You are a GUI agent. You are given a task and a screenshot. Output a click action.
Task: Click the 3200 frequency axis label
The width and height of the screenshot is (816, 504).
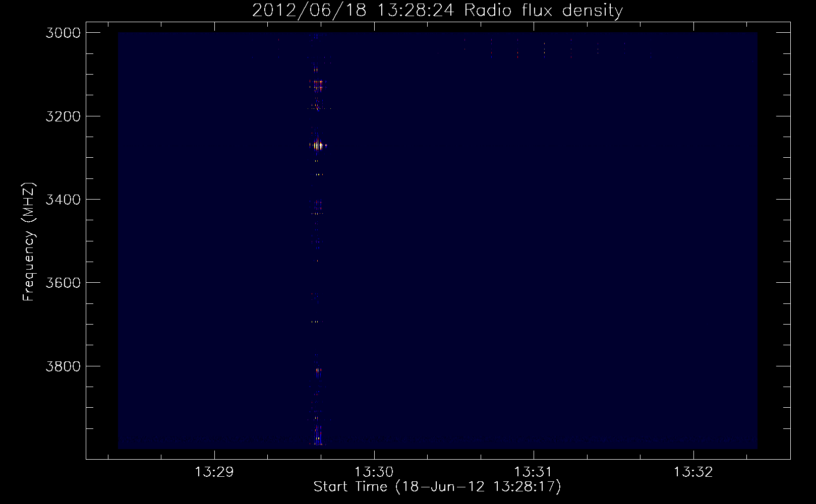pyautogui.click(x=63, y=116)
